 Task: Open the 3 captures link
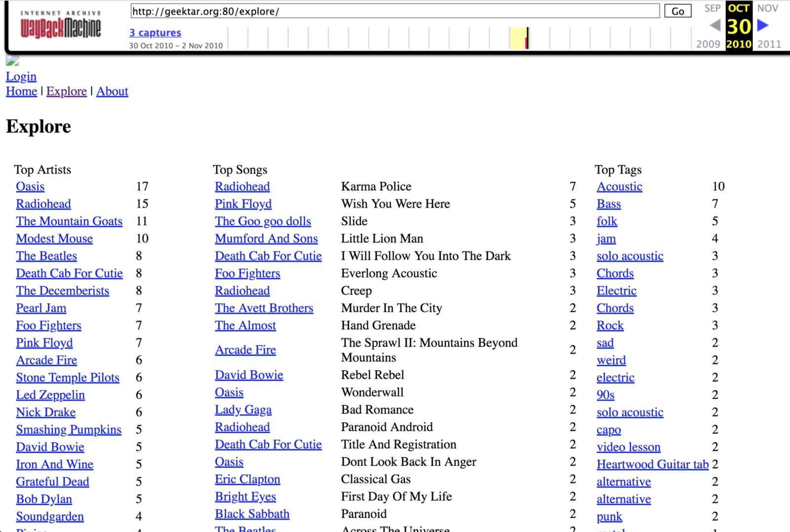pyautogui.click(x=155, y=33)
